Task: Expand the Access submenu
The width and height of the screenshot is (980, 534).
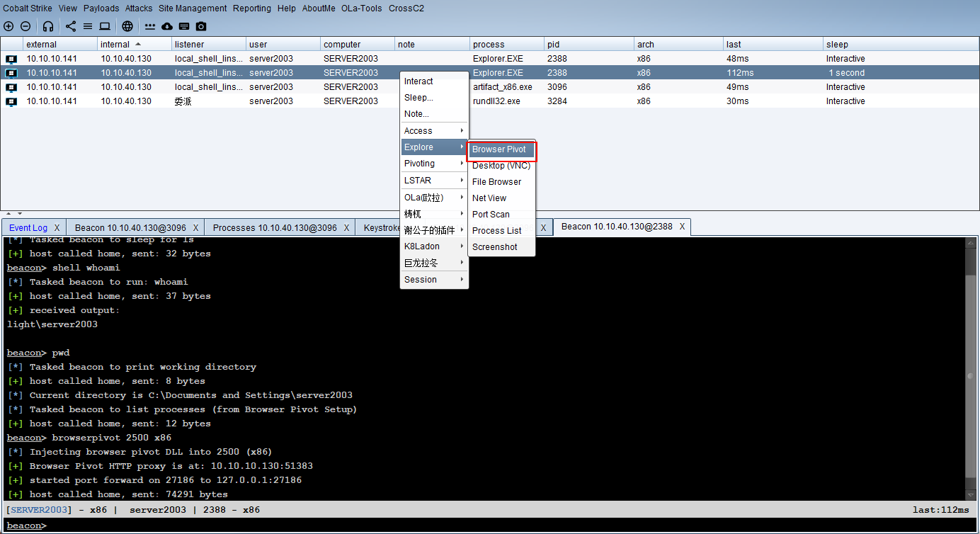Action: tap(434, 131)
